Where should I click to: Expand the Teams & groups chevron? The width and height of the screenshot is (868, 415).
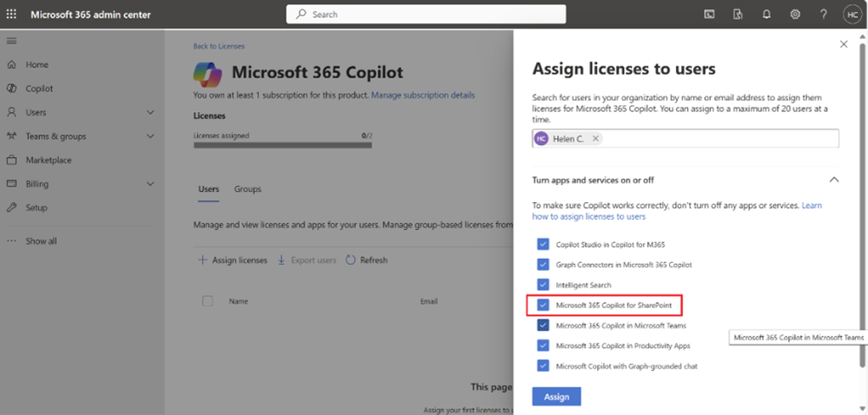(x=150, y=136)
